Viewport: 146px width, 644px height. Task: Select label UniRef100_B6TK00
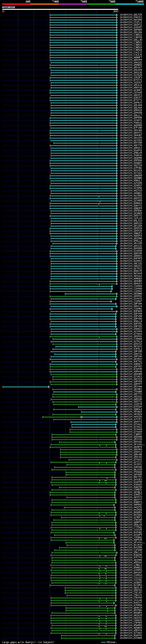[131, 347]
